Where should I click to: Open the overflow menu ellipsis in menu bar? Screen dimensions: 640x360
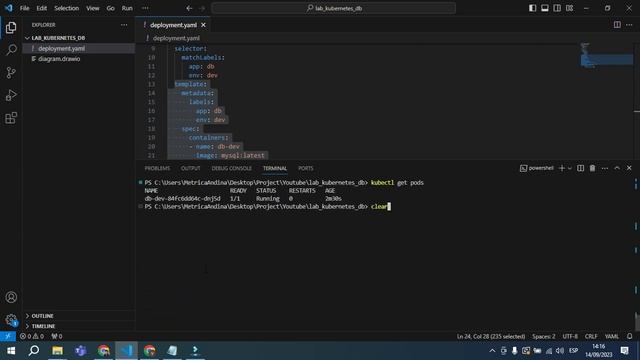[145, 8]
